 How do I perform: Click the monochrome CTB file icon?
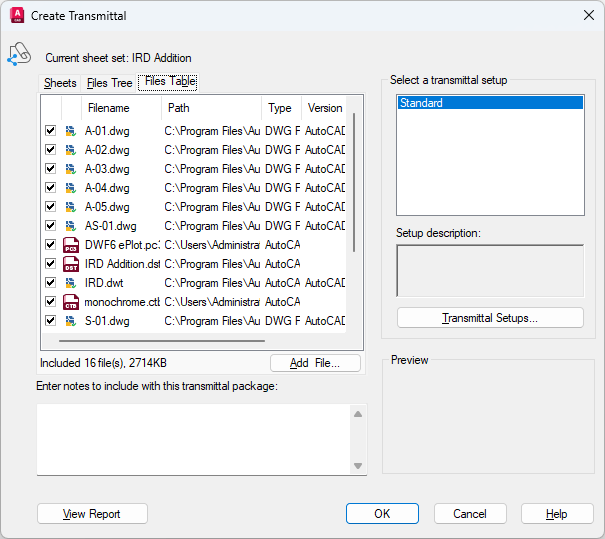point(71,302)
